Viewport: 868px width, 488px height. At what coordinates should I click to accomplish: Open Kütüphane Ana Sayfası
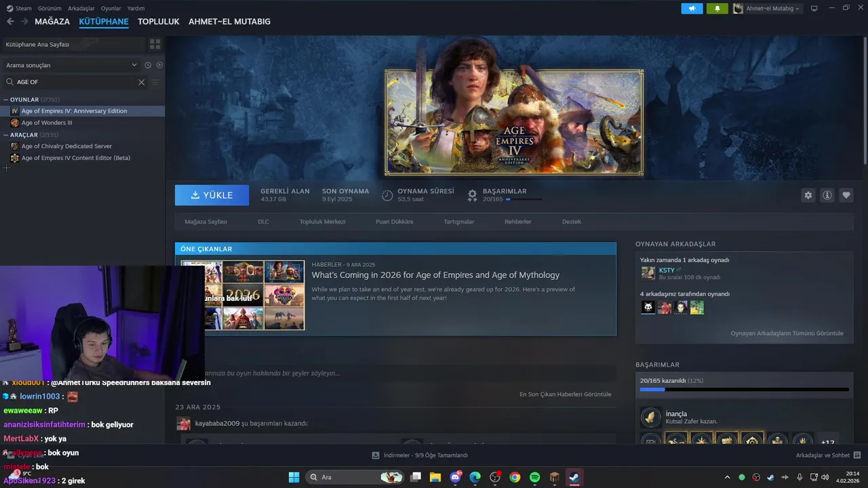[x=37, y=44]
